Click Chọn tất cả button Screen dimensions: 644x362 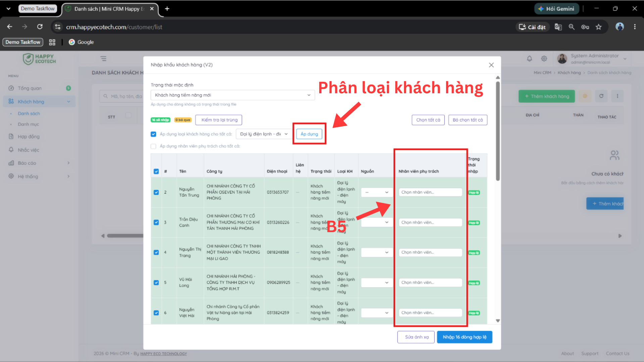[x=428, y=120]
